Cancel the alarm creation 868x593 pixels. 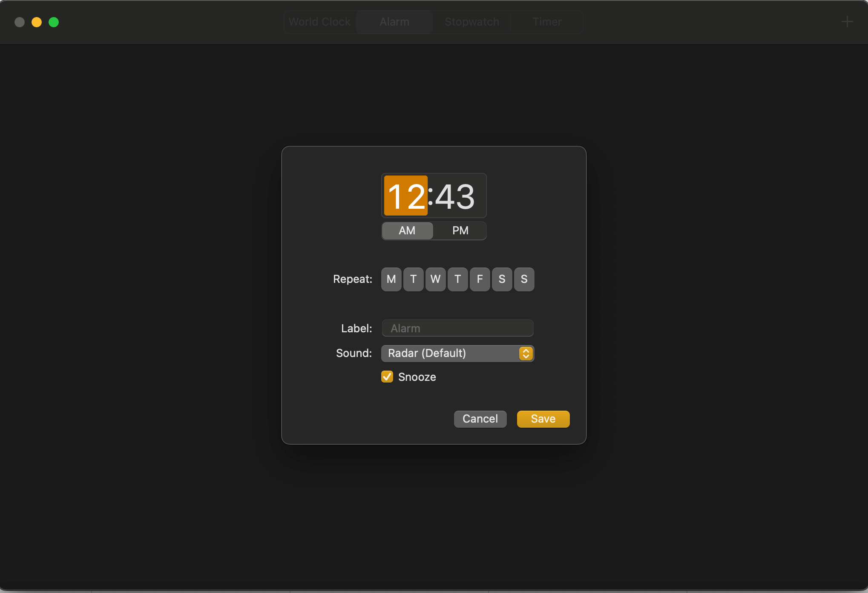(x=480, y=419)
